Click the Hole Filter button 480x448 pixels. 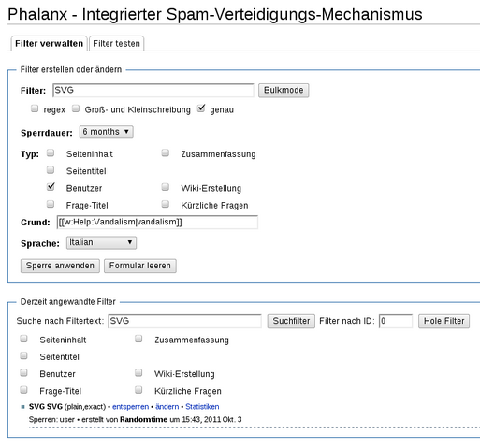tap(444, 321)
